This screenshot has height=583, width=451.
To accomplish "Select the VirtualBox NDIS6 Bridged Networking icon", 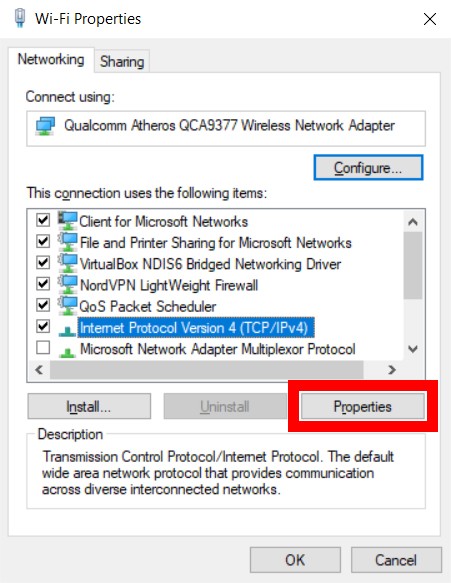I will coord(68,264).
